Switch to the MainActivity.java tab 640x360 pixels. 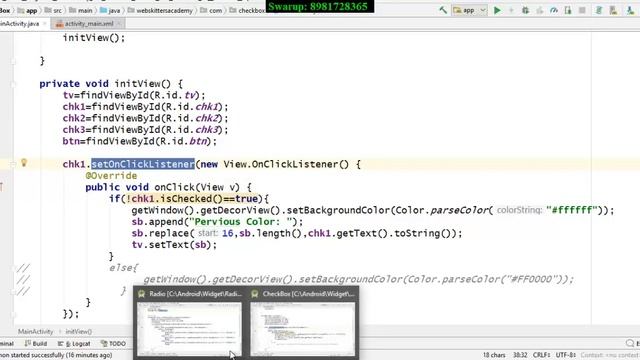(20, 24)
